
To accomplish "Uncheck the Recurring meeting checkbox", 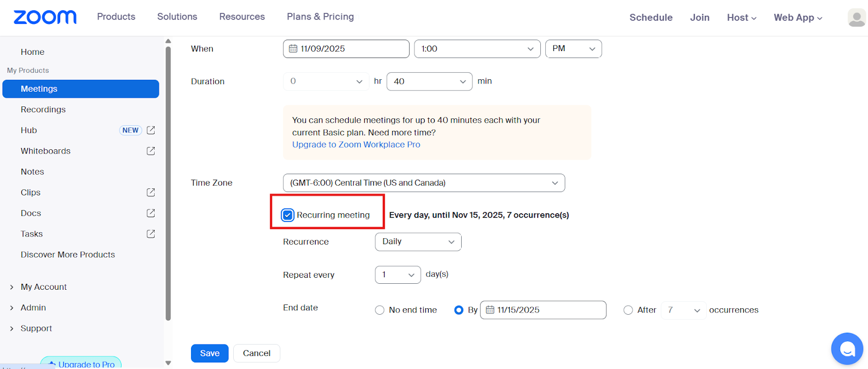I will pyautogui.click(x=288, y=215).
